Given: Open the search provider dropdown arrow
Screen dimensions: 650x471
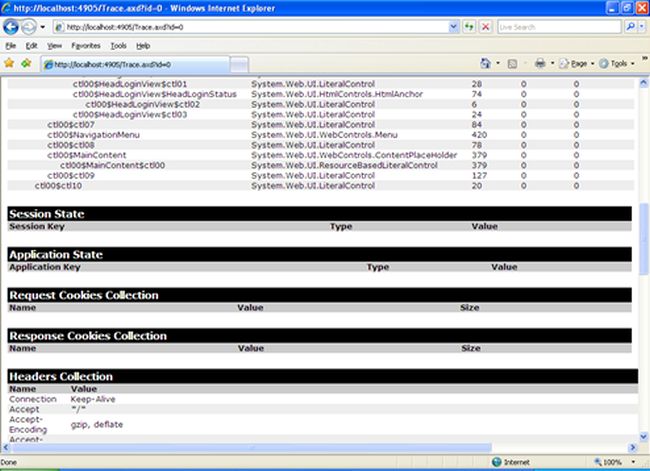Looking at the screenshot, I should click(642, 27).
